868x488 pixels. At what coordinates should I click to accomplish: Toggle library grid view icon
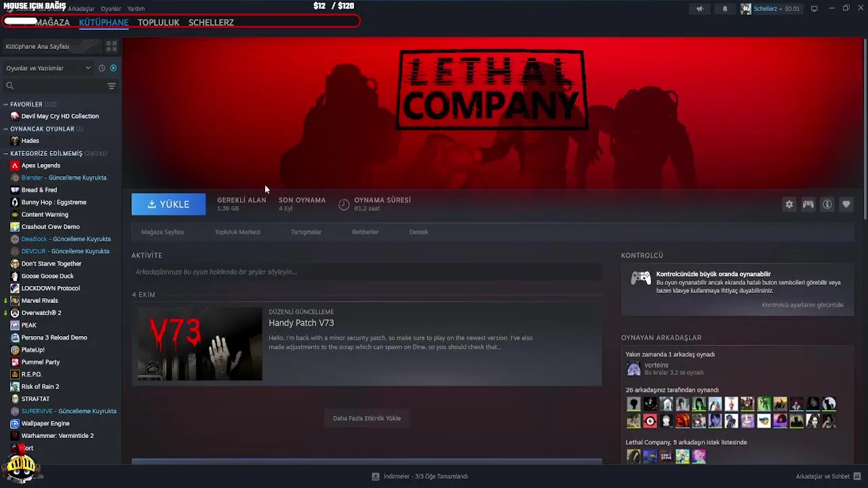[112, 47]
